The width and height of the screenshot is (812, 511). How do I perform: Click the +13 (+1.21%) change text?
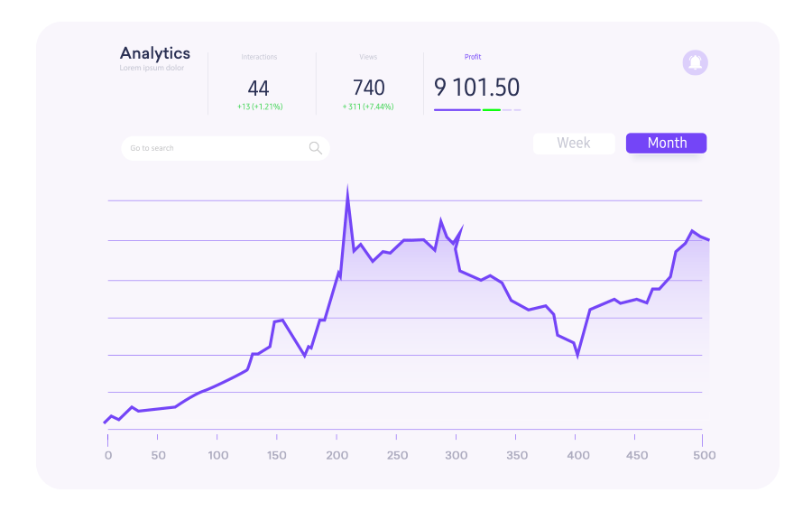pyautogui.click(x=260, y=107)
